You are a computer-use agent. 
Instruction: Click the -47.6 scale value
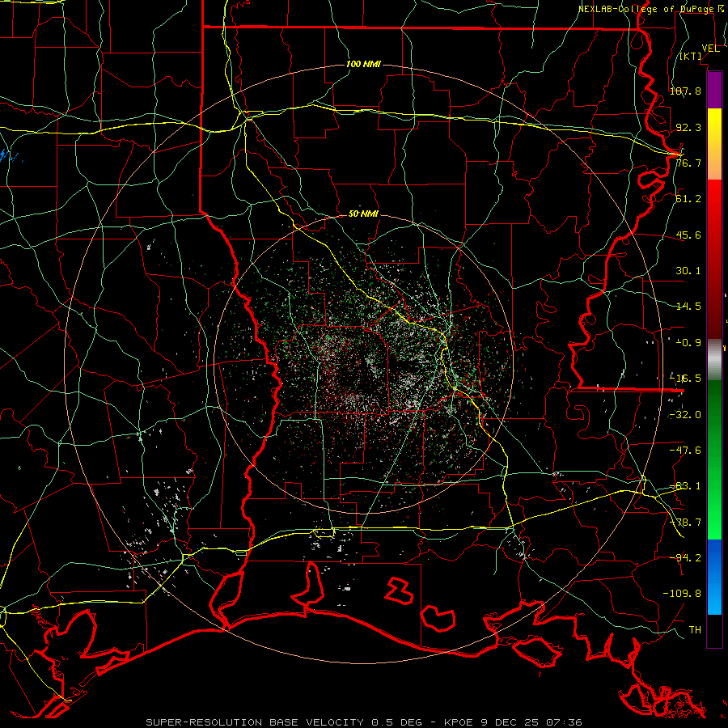click(685, 451)
